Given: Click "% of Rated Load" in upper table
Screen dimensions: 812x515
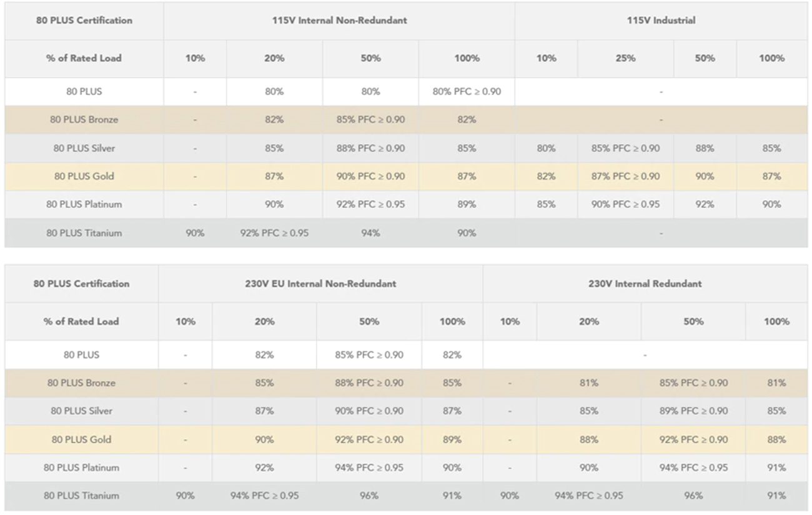Looking at the screenshot, I should [84, 58].
